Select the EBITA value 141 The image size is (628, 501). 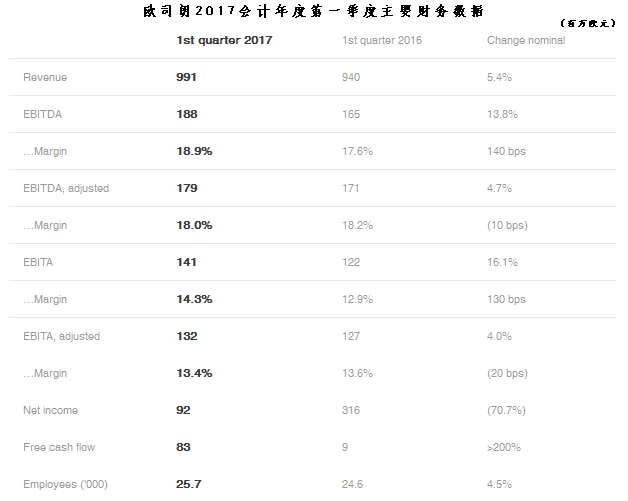coord(186,262)
